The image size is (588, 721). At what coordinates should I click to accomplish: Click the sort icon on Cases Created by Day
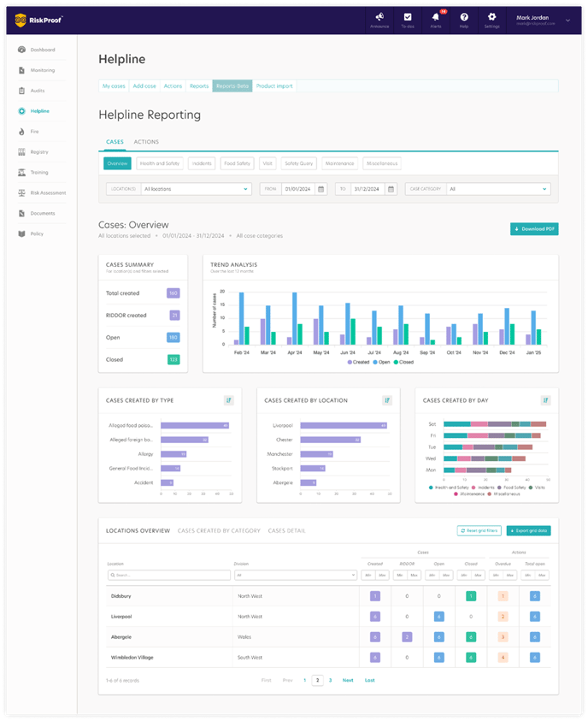[x=545, y=400]
